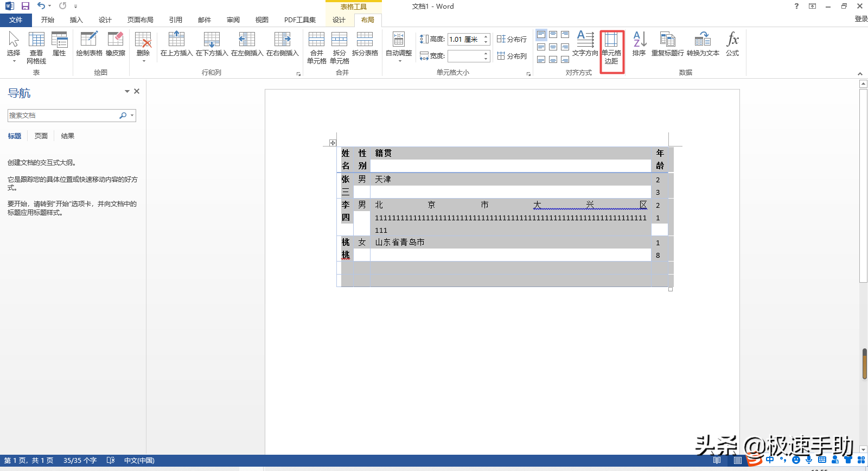Click the Sign in (登录) link
The height and width of the screenshot is (471, 868).
click(x=860, y=19)
